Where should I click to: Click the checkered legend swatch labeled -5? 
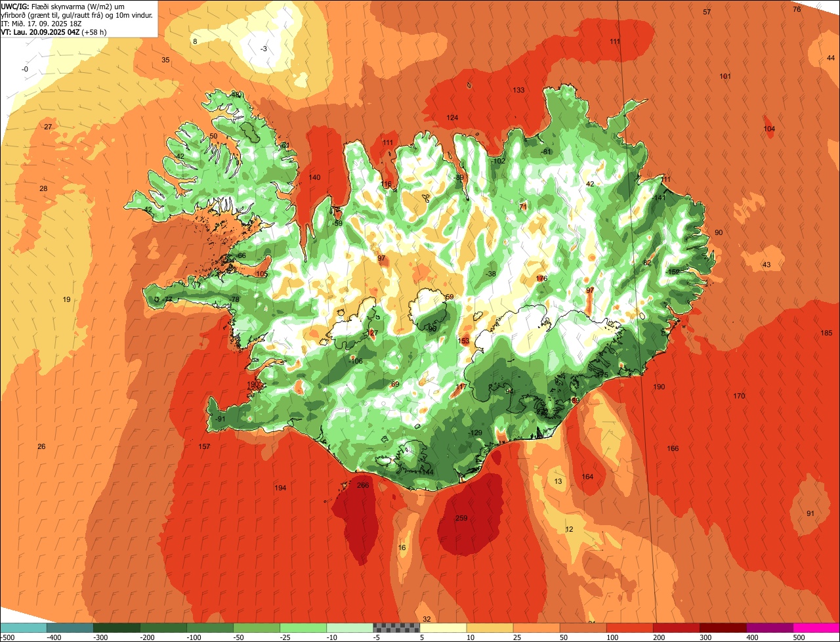tap(396, 628)
